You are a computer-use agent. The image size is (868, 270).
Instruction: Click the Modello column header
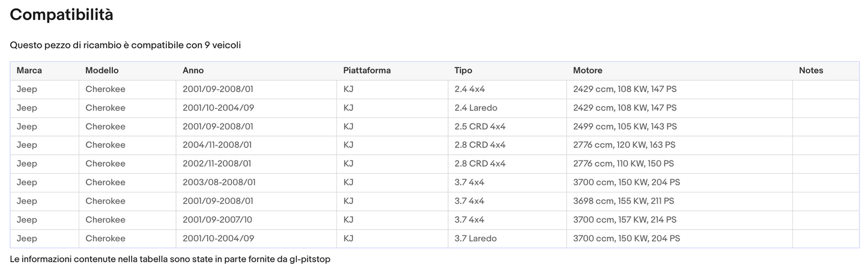pyautogui.click(x=102, y=70)
